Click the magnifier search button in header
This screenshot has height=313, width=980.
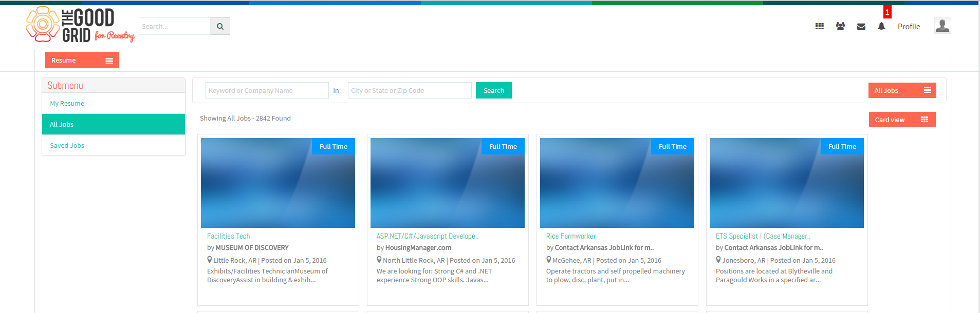pos(220,26)
